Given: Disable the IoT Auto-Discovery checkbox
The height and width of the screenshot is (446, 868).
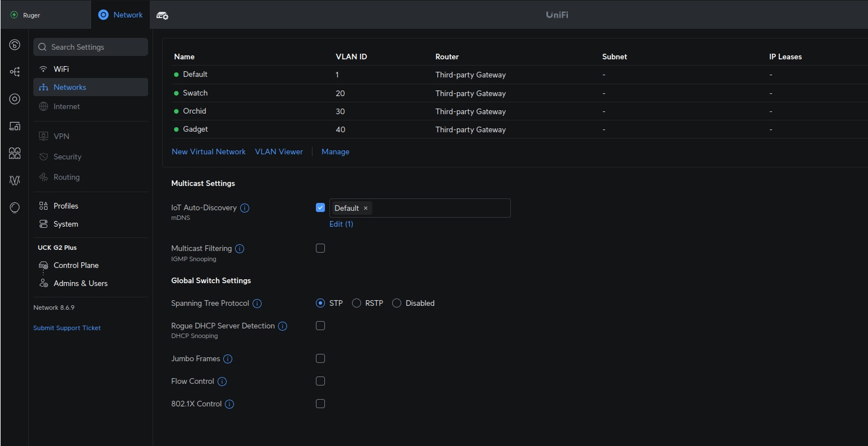Looking at the screenshot, I should coord(320,207).
